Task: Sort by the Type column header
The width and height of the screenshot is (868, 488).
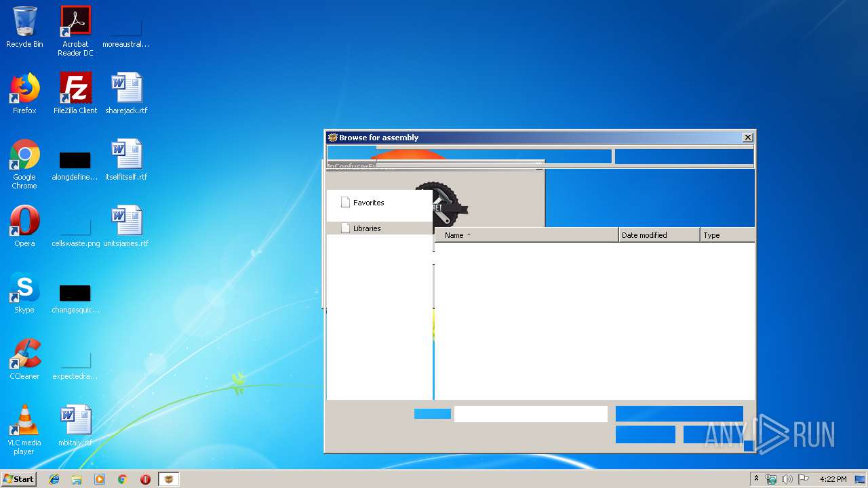Action: pos(727,235)
